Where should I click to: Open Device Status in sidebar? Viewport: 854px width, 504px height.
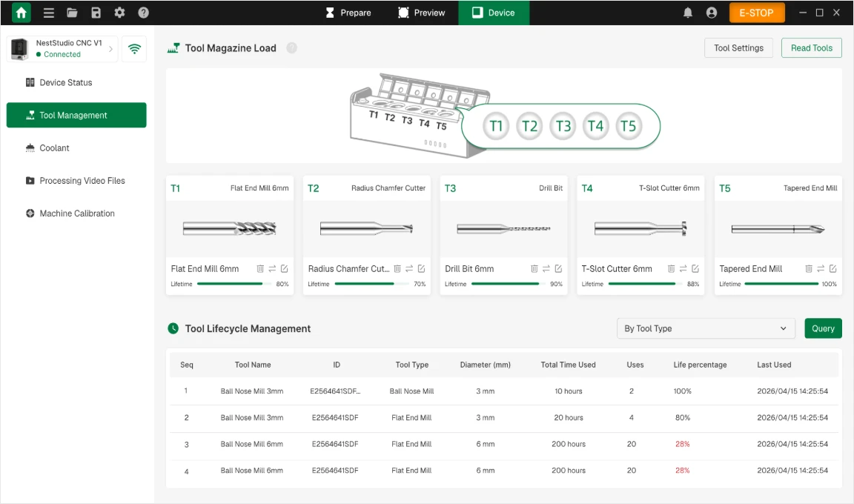76,83
